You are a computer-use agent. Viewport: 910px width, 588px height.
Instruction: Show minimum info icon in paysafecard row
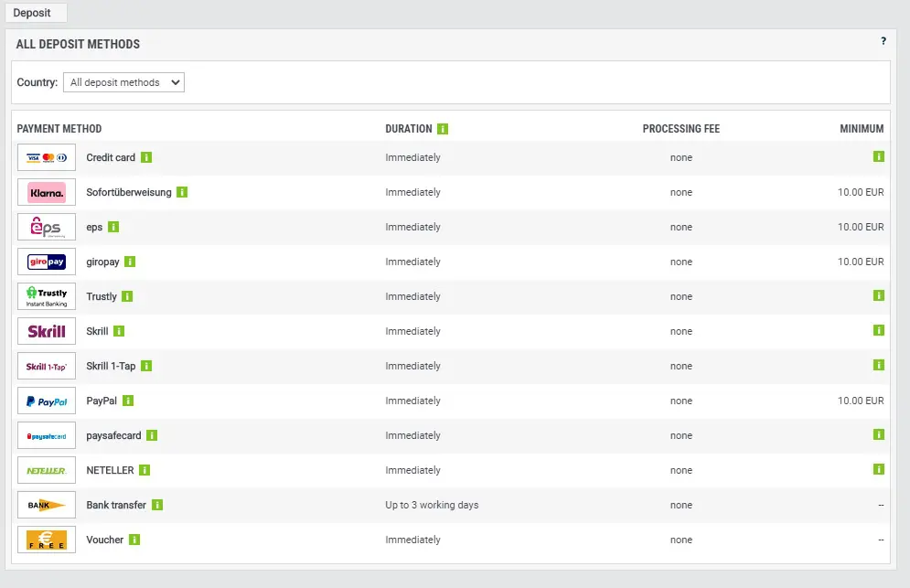point(879,434)
